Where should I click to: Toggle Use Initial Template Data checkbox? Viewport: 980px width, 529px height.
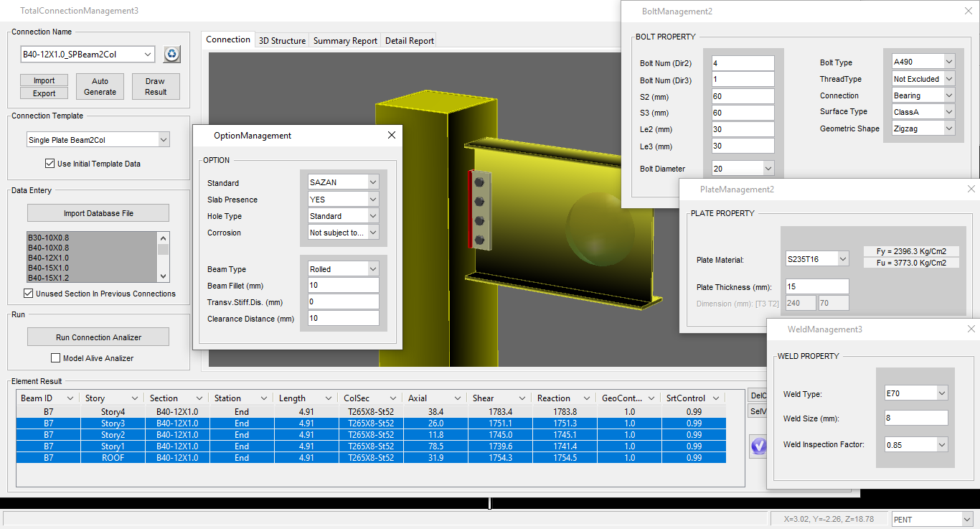pyautogui.click(x=50, y=164)
